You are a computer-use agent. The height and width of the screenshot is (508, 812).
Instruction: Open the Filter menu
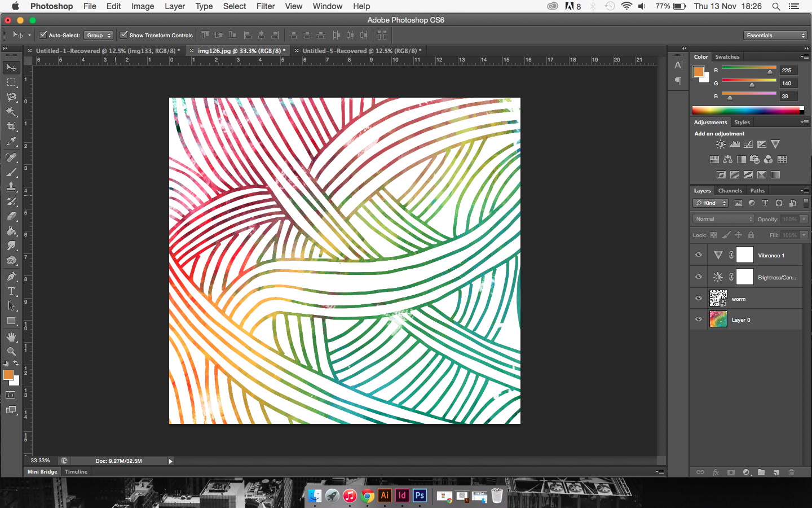tap(266, 6)
